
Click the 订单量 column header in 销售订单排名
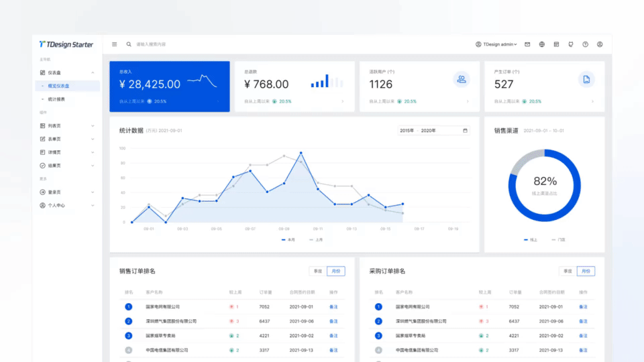coord(266,292)
